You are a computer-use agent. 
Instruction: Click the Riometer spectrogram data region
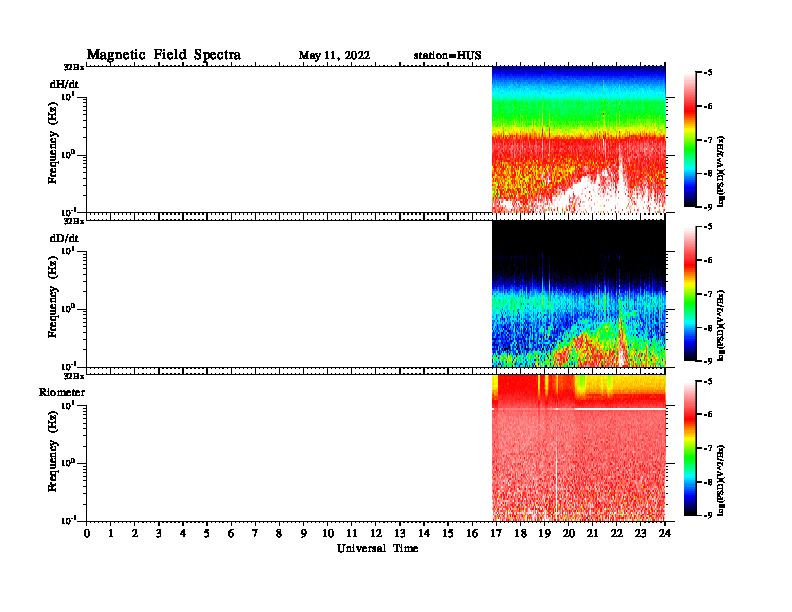click(x=579, y=448)
